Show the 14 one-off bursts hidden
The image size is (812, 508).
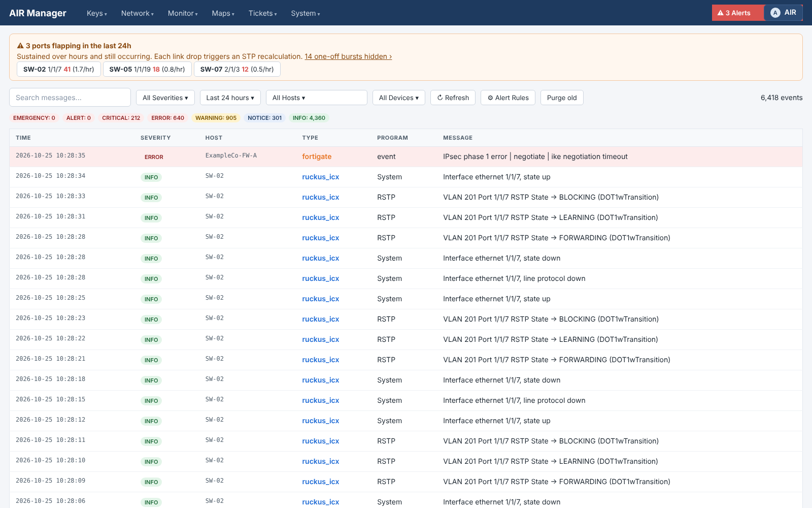click(x=348, y=56)
